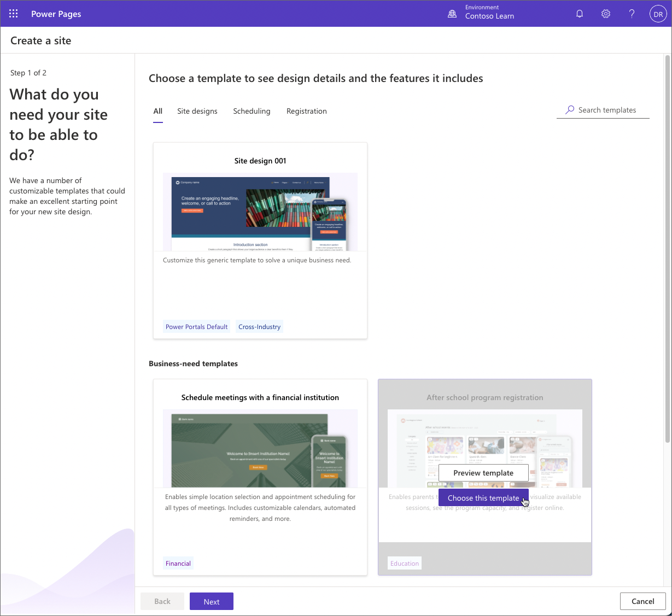Click the Cancel button

(643, 601)
